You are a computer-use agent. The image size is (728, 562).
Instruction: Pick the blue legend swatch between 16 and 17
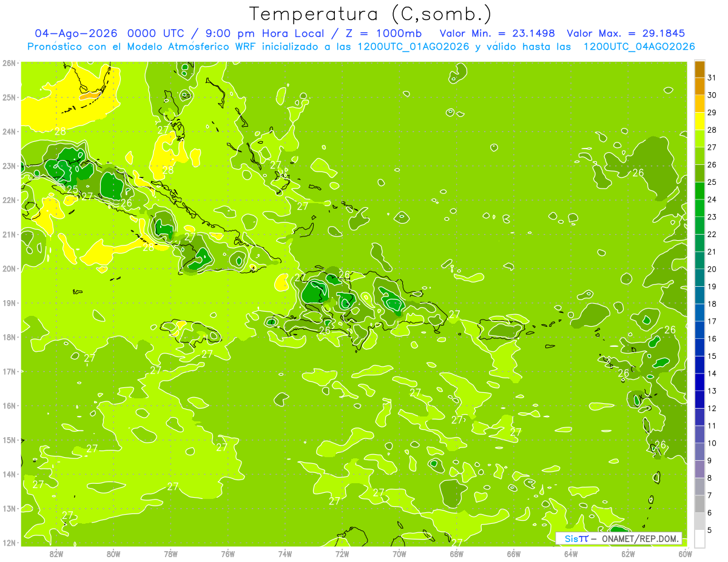coord(699,330)
